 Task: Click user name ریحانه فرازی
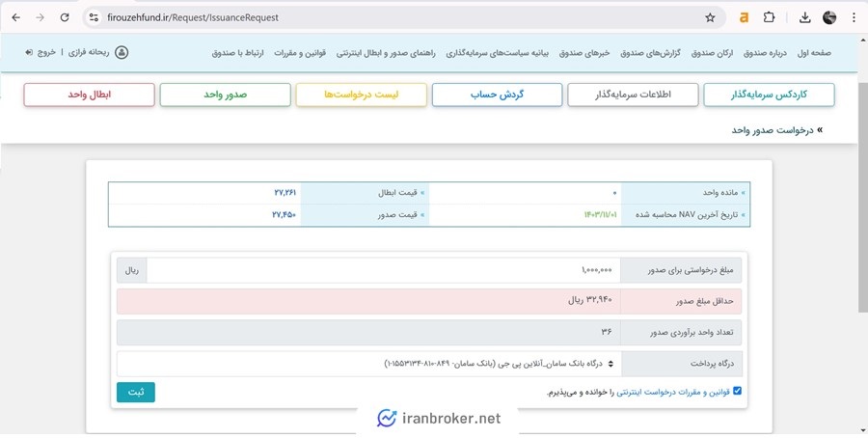tap(89, 53)
